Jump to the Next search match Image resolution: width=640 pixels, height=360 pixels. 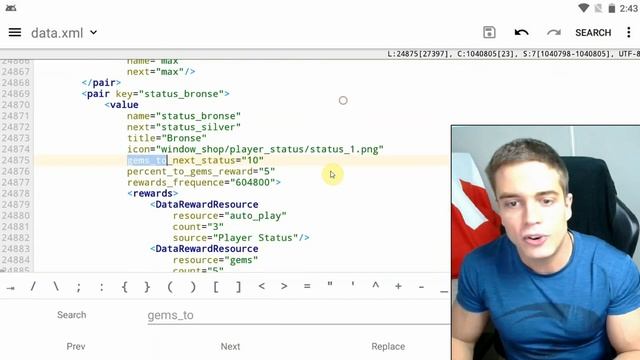click(230, 346)
